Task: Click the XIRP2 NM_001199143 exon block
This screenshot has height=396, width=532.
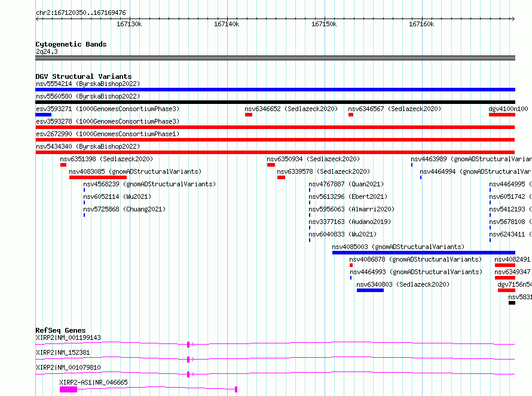Action: (x=188, y=345)
